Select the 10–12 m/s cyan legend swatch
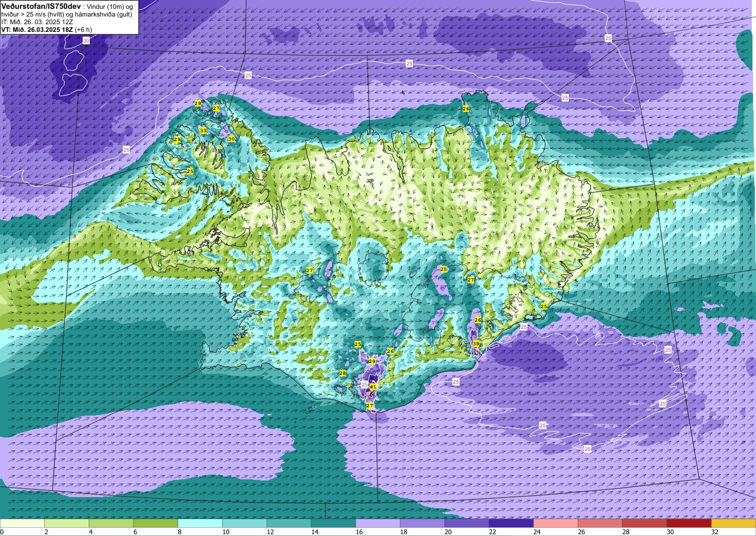 pyautogui.click(x=245, y=523)
